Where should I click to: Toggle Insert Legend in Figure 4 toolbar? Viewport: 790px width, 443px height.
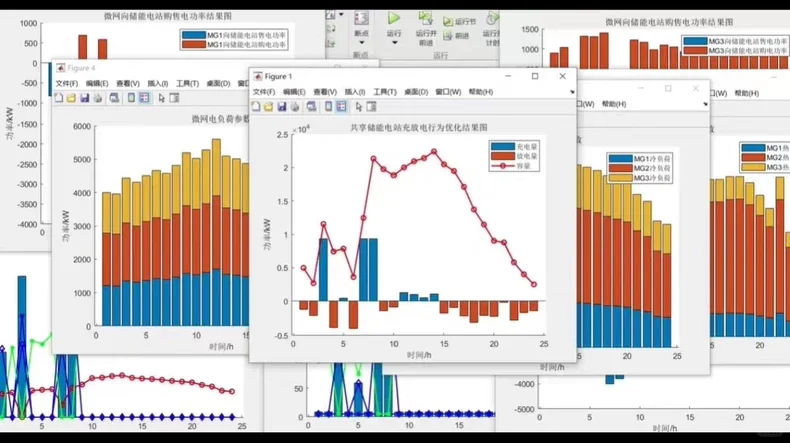tap(145, 98)
